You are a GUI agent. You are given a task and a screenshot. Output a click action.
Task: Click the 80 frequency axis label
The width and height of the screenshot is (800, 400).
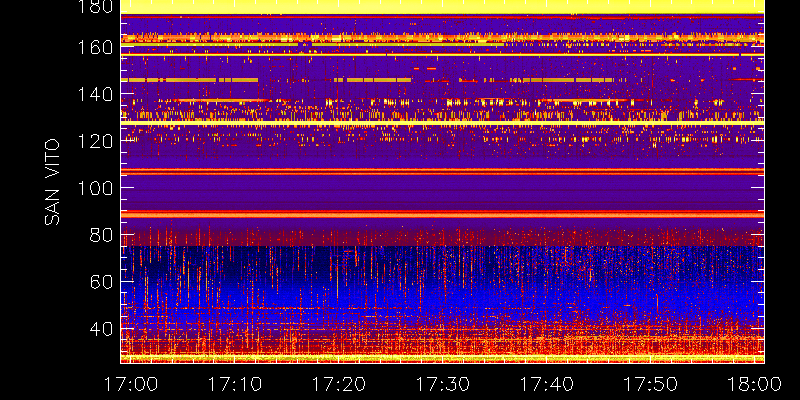tap(102, 235)
